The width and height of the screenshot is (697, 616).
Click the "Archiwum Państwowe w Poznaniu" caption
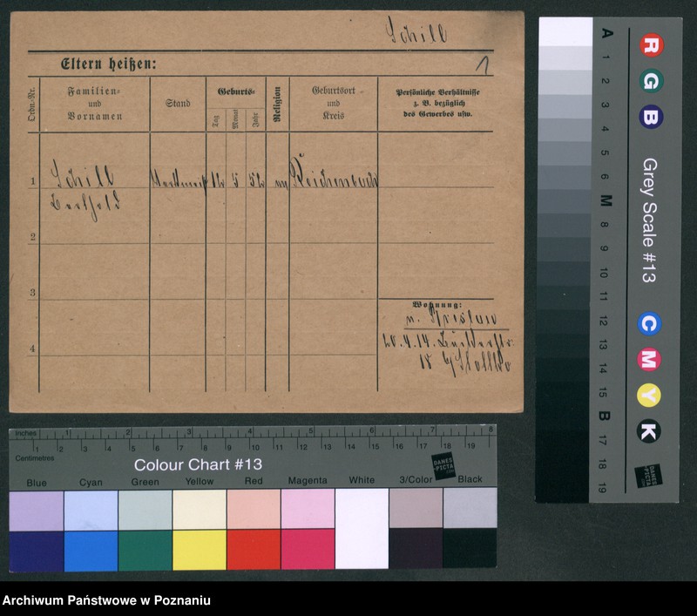[x=106, y=600]
